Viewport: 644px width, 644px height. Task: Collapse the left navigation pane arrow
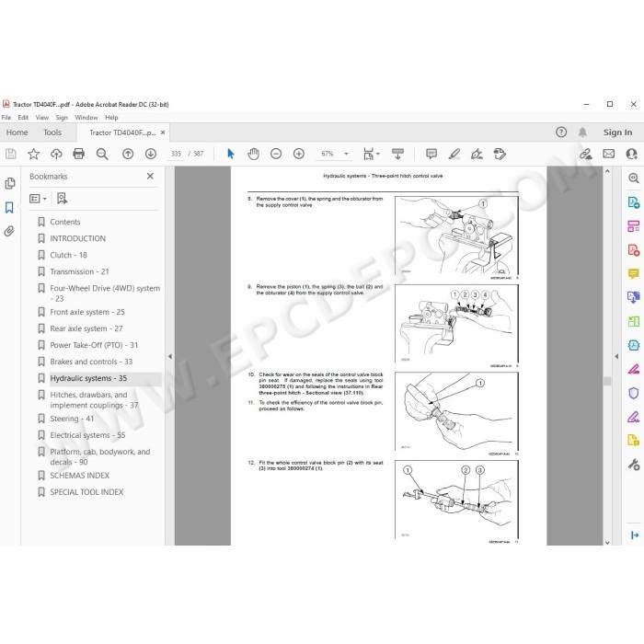point(170,357)
